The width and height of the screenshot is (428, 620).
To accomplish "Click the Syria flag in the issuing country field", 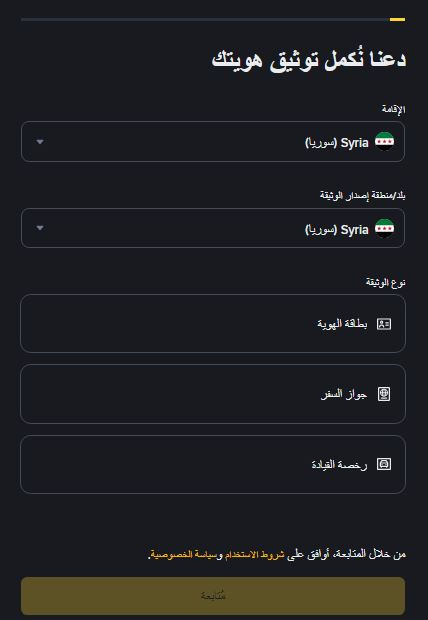I will click(x=384, y=228).
